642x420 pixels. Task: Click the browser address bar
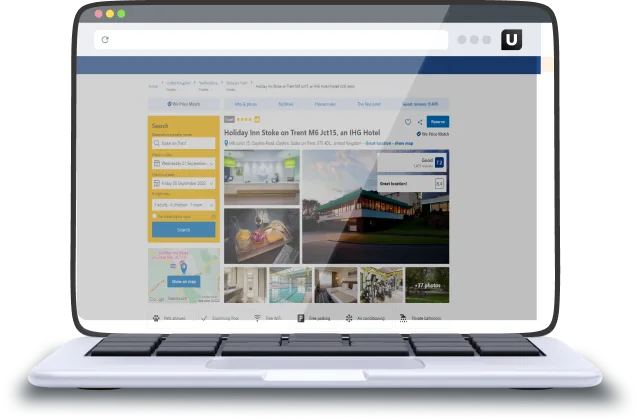[270, 40]
